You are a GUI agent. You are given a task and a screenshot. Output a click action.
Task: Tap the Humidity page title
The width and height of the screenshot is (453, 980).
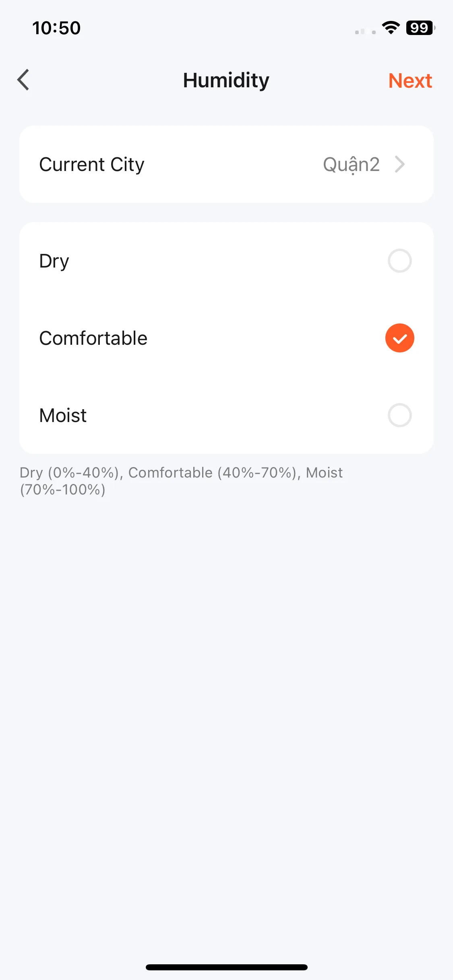pos(226,80)
